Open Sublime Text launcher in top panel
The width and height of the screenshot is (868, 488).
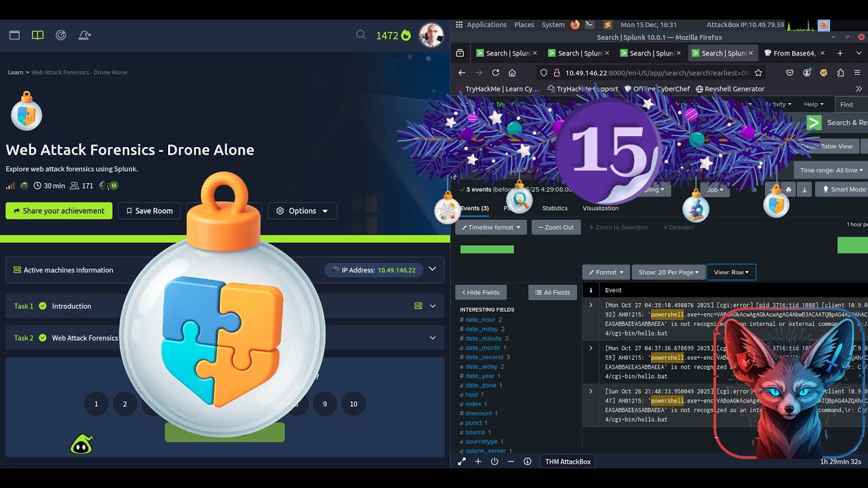point(608,25)
